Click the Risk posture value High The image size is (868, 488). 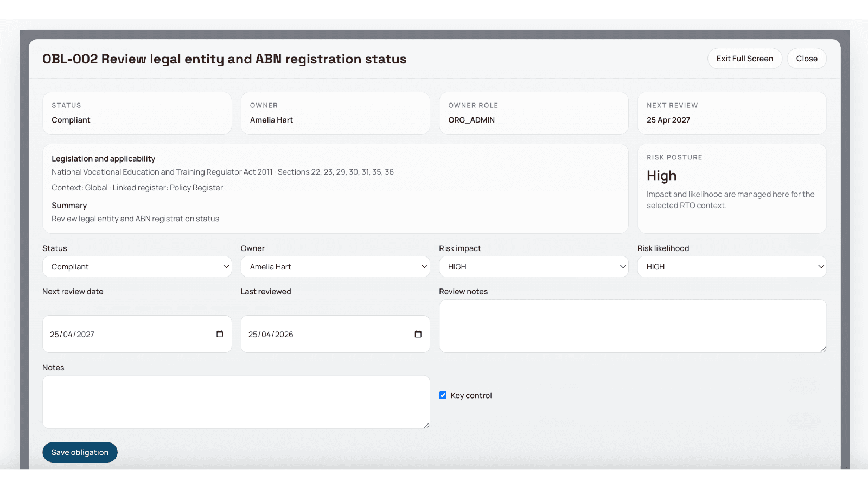point(661,176)
